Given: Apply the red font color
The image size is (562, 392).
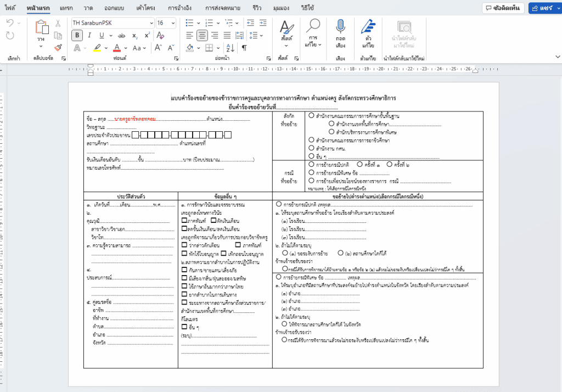Looking at the screenshot, I should pyautogui.click(x=117, y=48).
